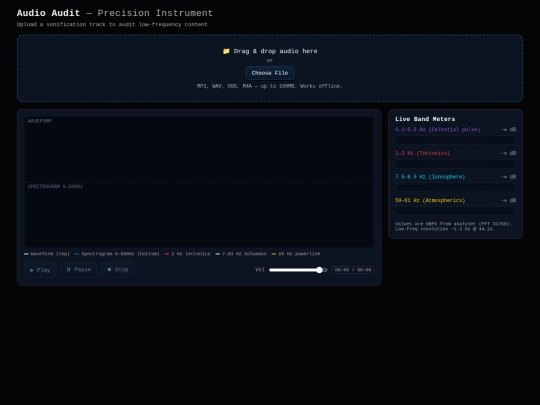Click the supported formats MP3, WAV note
The width and height of the screenshot is (540, 405).
click(270, 86)
